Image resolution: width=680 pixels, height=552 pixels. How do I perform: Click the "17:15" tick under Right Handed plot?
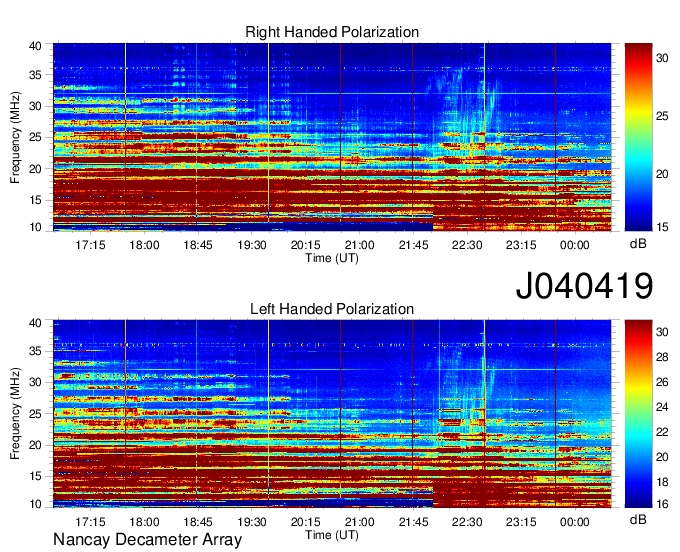pyautogui.click(x=90, y=245)
